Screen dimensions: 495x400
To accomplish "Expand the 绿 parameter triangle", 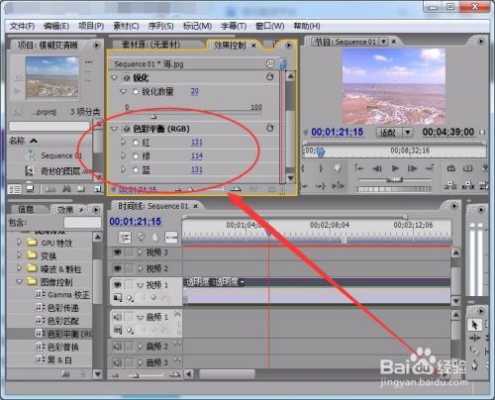I will click(x=123, y=156).
